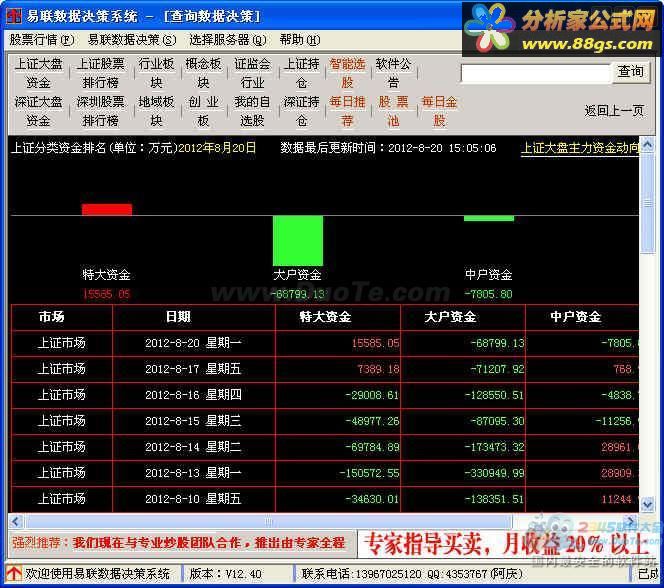Select row dated 2012-8-20 星期一

[x=325, y=343]
